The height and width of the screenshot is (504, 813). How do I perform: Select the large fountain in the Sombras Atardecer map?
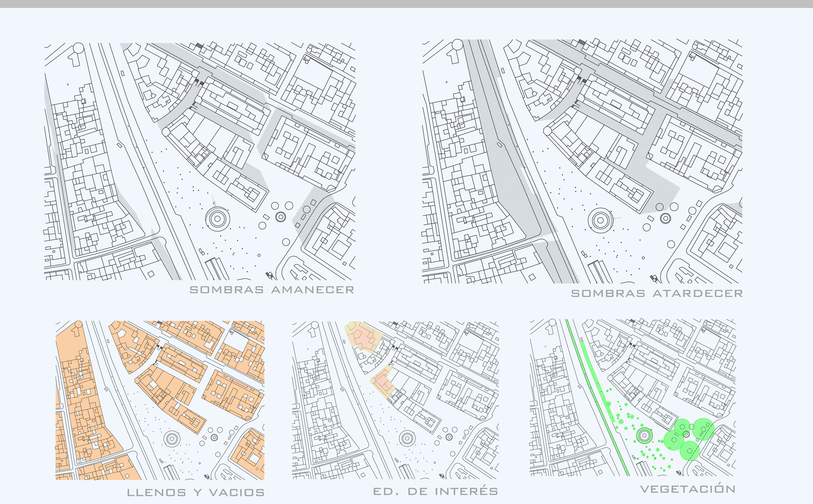tap(601, 220)
